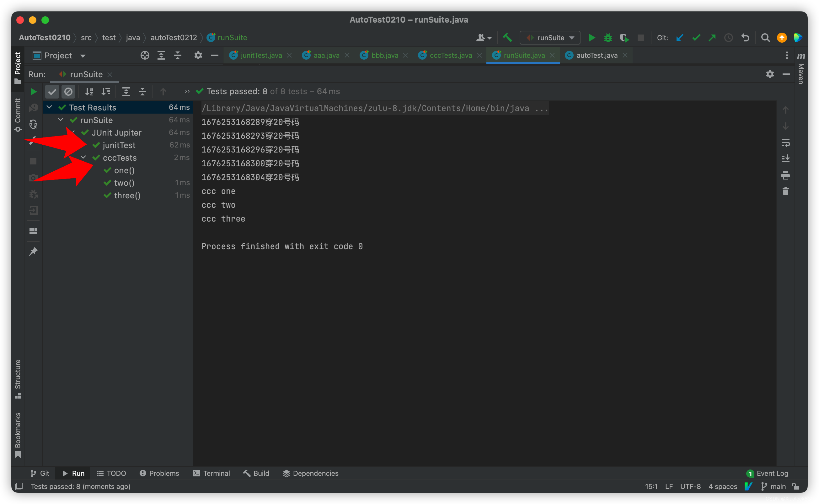819x504 pixels.
Task: Click the print console output icon
Action: tap(785, 175)
